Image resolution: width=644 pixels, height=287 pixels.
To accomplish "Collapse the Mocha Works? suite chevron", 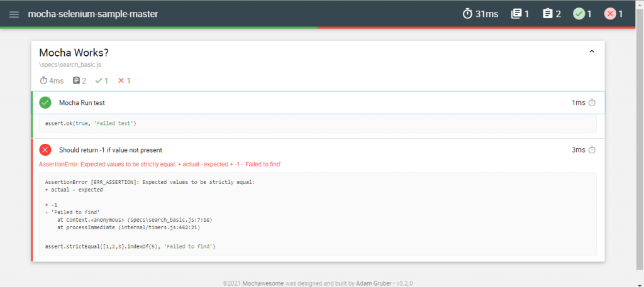I will click(592, 51).
